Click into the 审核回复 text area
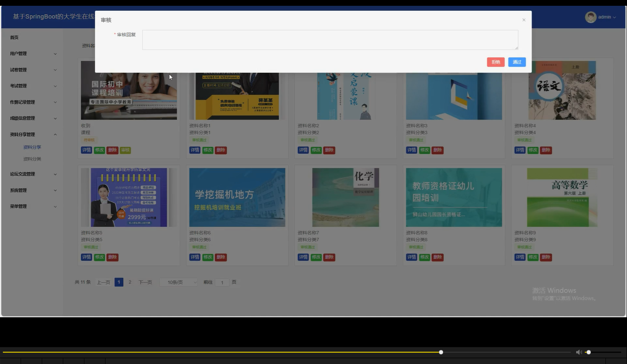 click(x=330, y=40)
